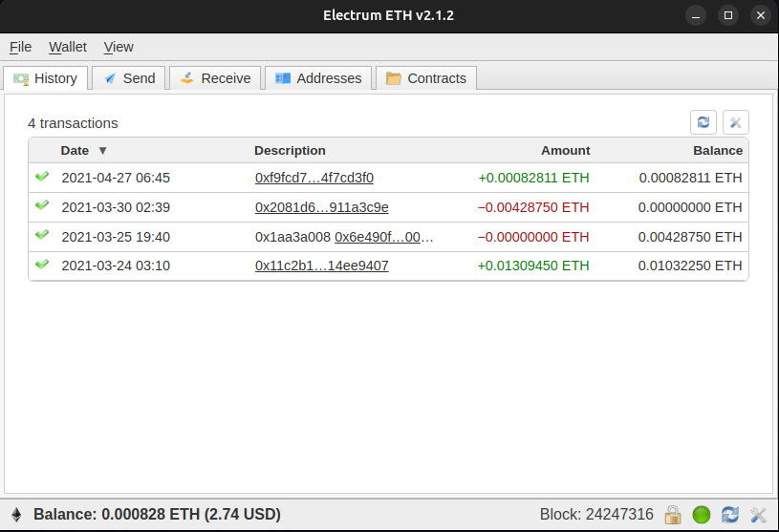The width and height of the screenshot is (779, 532).
Task: Open the View menu
Action: pos(119,47)
